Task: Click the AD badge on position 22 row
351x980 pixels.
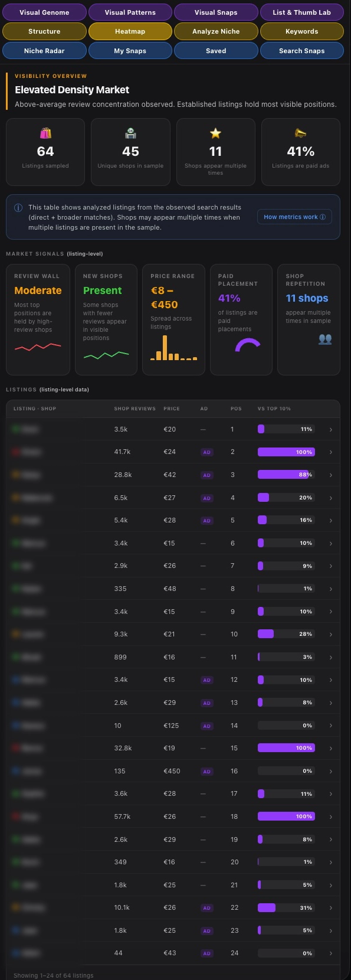Action: 206,908
